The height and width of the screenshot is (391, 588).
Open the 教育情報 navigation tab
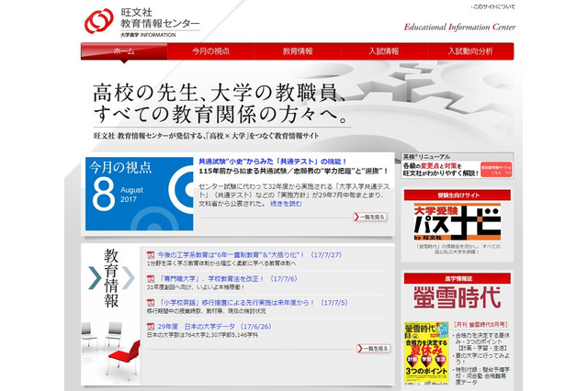[298, 51]
